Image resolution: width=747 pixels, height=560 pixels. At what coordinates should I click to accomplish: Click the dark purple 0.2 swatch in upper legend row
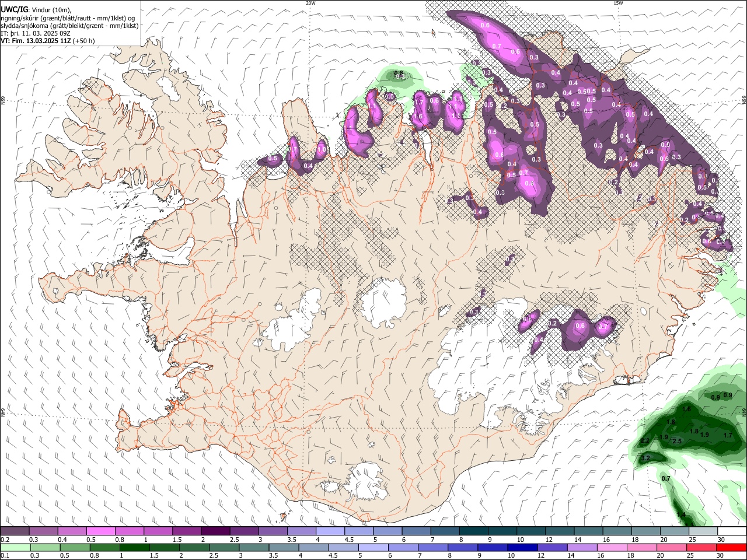(15, 531)
